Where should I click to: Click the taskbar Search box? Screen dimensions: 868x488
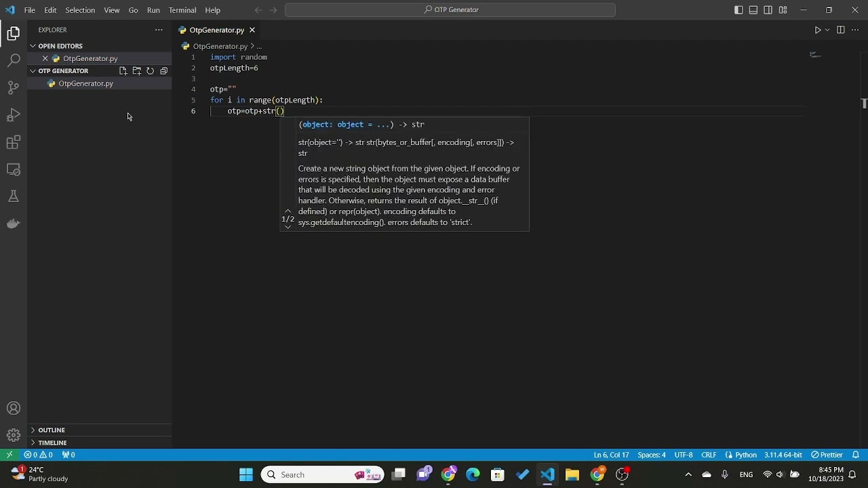[322, 474]
